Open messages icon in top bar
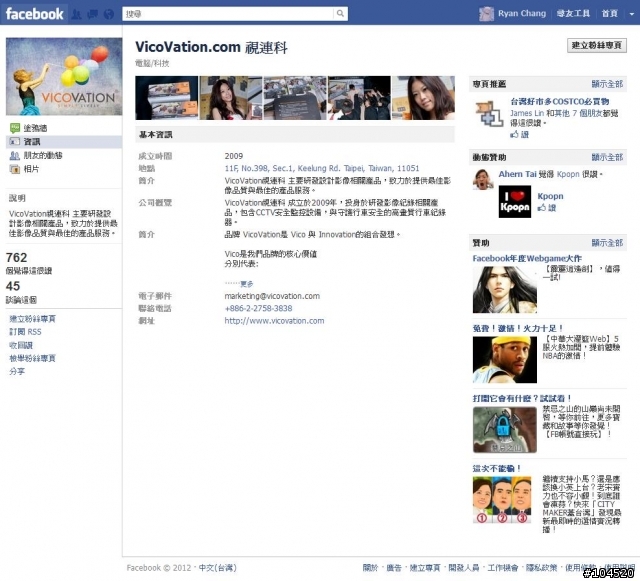 coord(93,14)
